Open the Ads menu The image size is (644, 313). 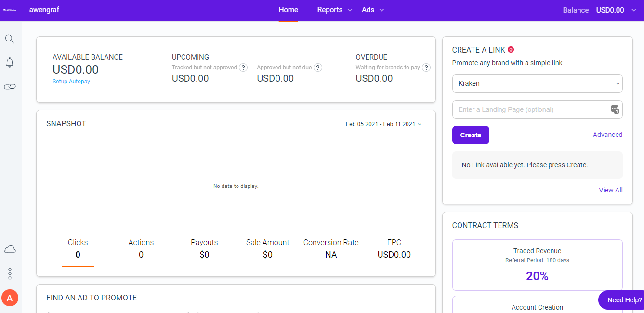point(373,10)
